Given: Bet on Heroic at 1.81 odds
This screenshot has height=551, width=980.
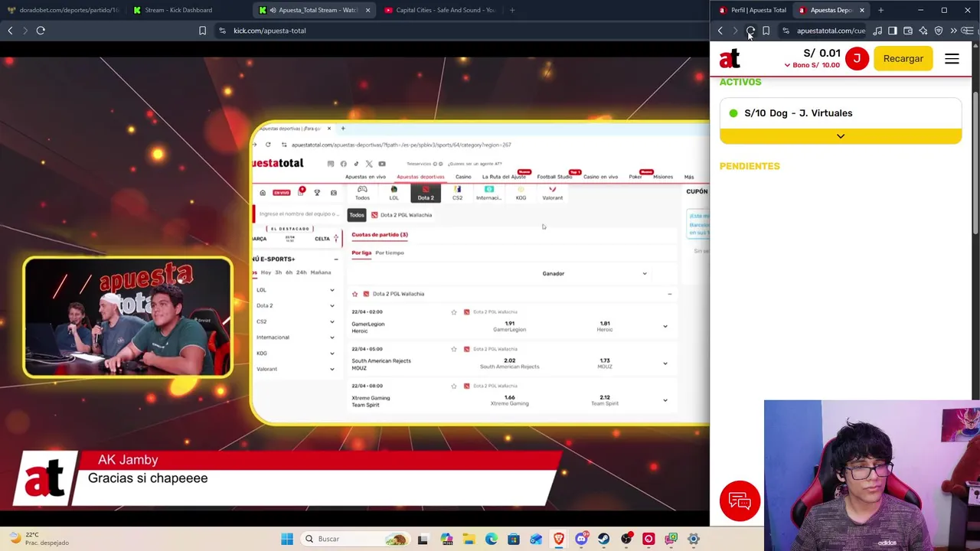Looking at the screenshot, I should click(605, 326).
